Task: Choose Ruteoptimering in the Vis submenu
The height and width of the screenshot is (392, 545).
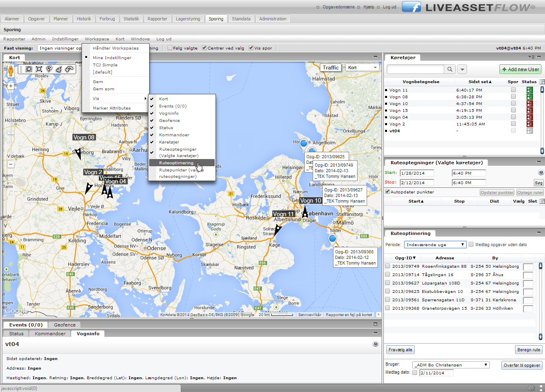Action: pos(176,163)
